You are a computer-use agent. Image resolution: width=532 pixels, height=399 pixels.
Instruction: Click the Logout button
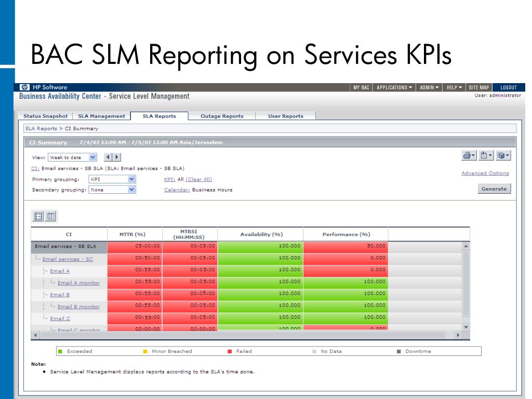tap(508, 87)
